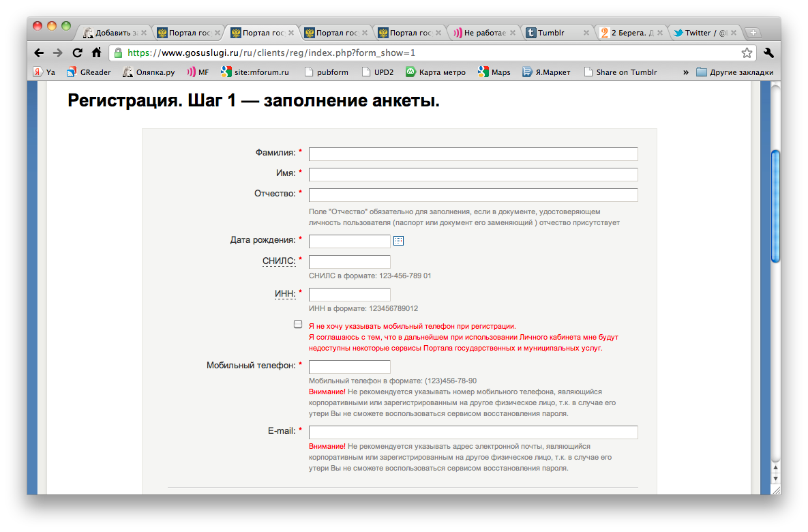Open the Карта метро bookmark
This screenshot has height=532, width=808.
[x=436, y=72]
